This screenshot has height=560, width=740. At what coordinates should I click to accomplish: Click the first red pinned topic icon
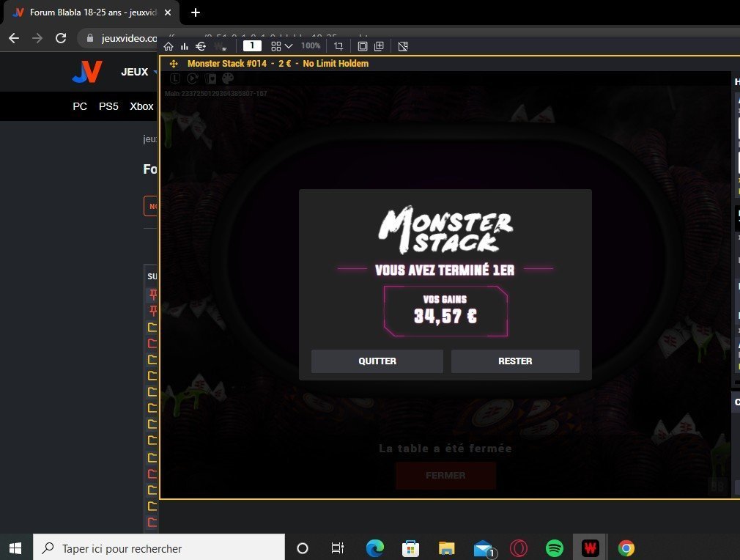click(x=153, y=295)
